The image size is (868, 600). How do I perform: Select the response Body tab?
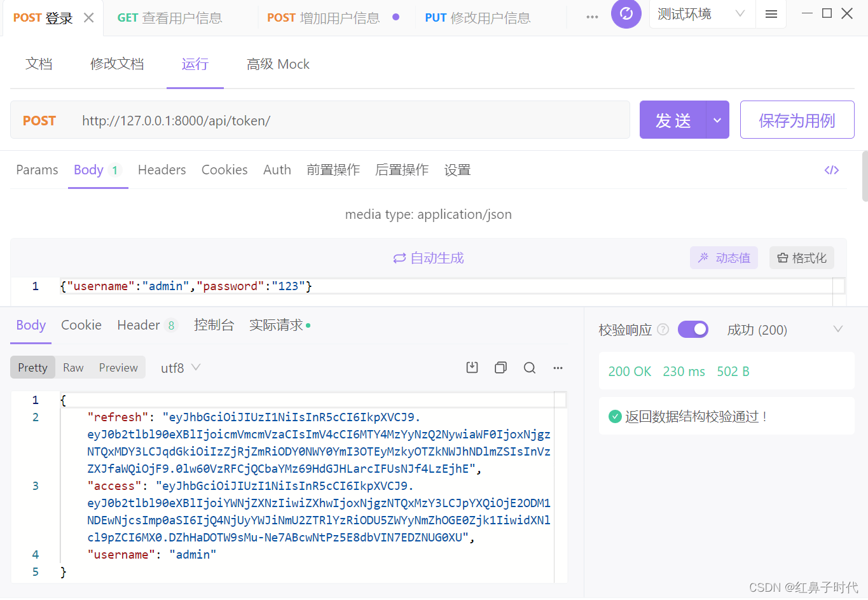(31, 325)
